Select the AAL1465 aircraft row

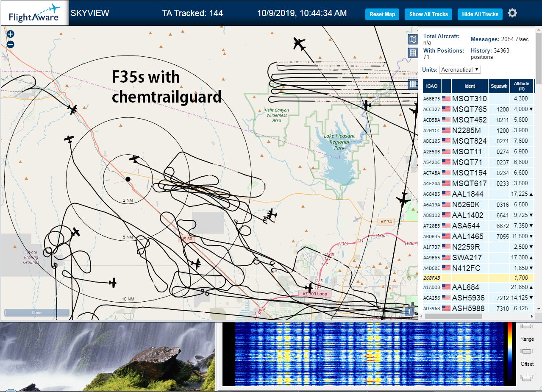478,236
